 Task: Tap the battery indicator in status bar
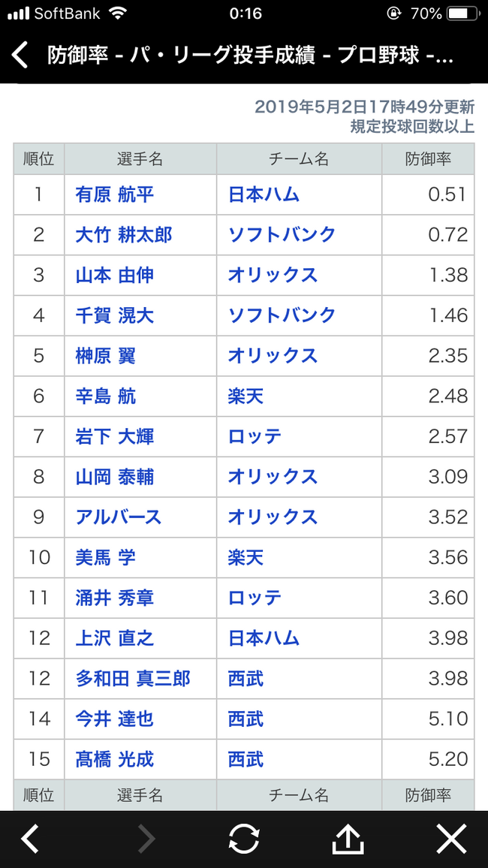tap(462, 14)
